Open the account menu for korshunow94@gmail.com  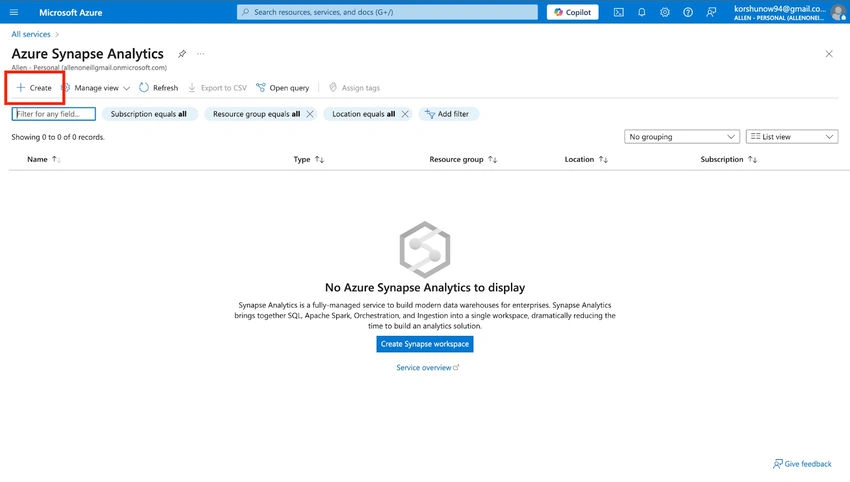pos(780,12)
